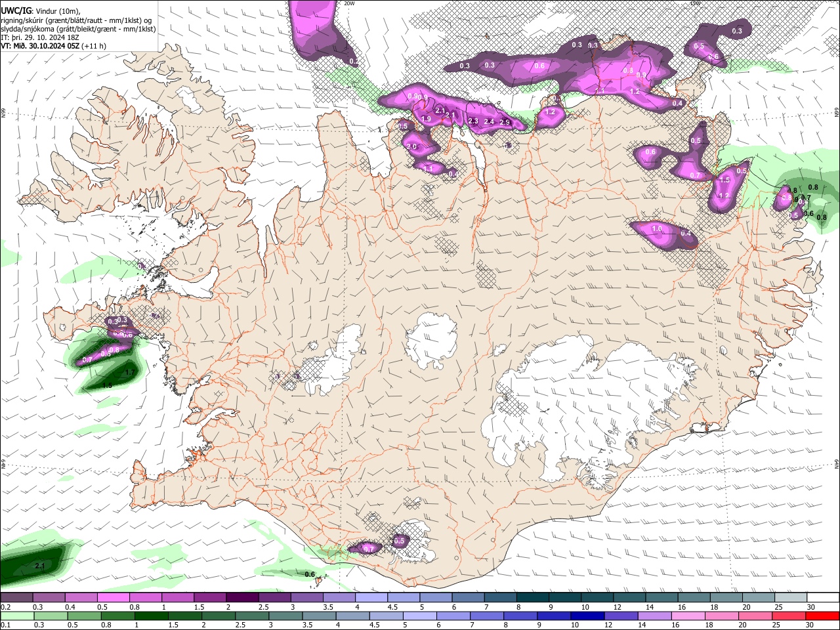Click pale green rain swatch 0.1 to 0.3

[17, 616]
